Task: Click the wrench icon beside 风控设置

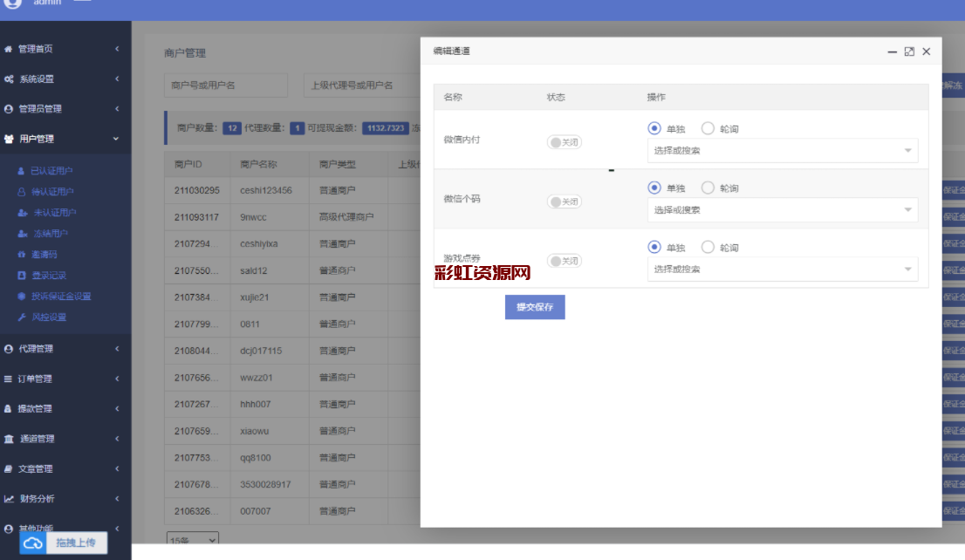Action: (22, 318)
